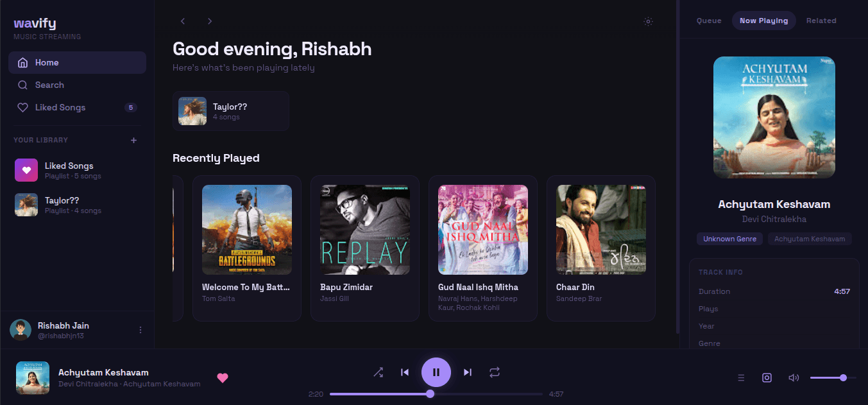The image size is (868, 405).
Task: Open the queue list icon in the player bar
Action: coord(741,378)
